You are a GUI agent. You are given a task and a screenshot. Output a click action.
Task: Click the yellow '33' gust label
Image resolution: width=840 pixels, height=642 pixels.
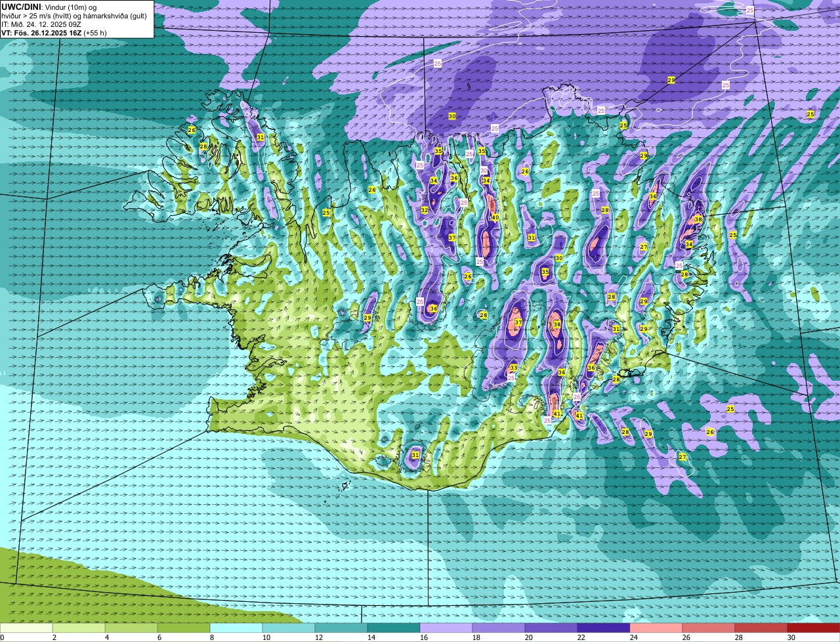513,368
